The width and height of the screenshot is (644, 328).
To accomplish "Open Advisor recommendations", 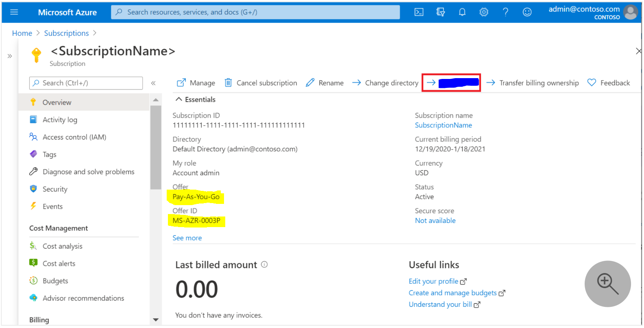I will tap(84, 298).
